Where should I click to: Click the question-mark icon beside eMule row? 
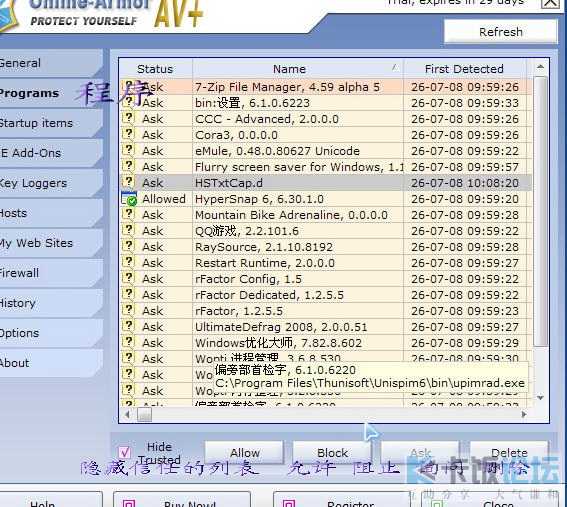(128, 150)
